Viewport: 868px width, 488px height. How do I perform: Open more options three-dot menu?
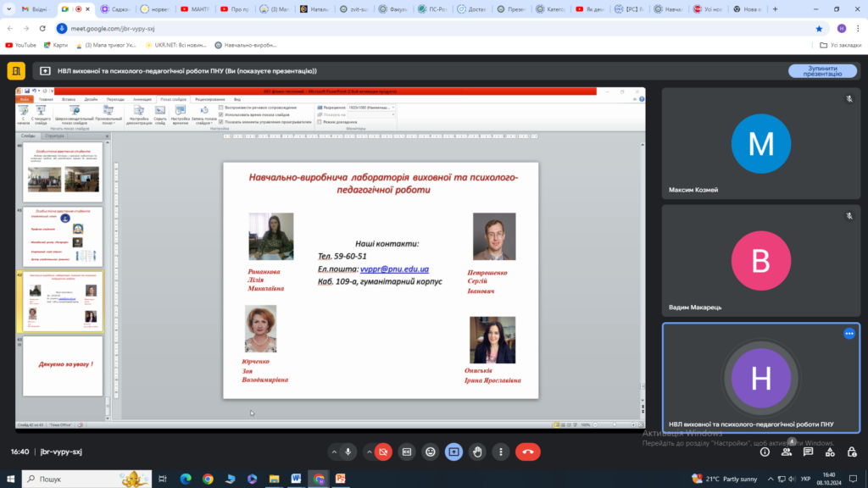click(501, 452)
